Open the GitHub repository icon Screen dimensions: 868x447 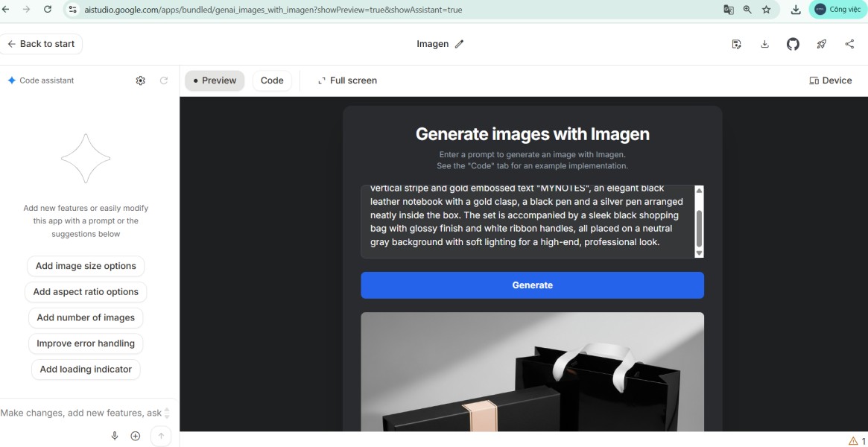pos(793,44)
